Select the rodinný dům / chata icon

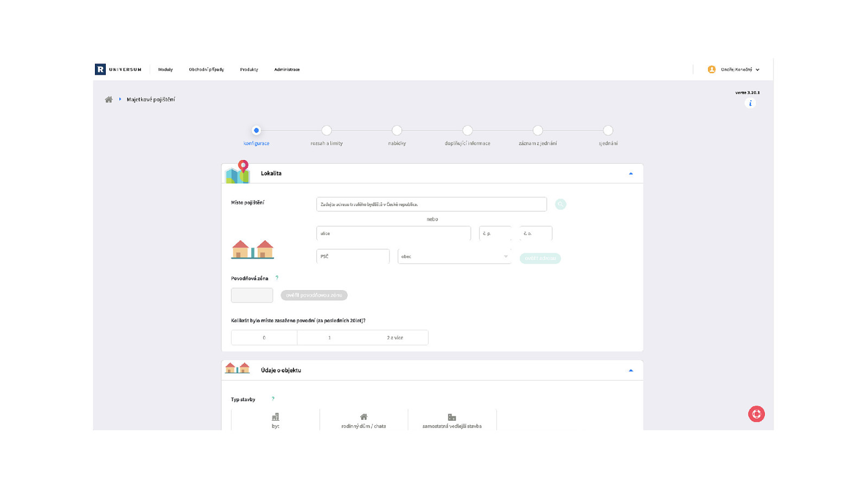[x=363, y=418]
